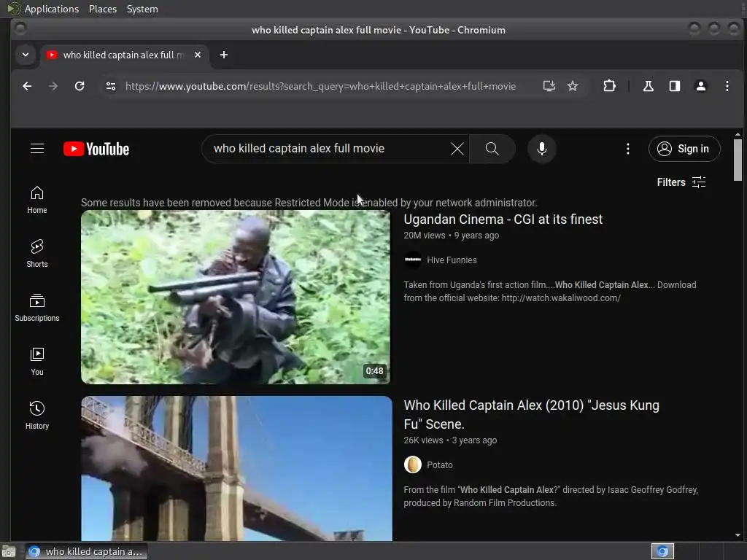Open the Filters options
The height and width of the screenshot is (560, 747).
point(681,182)
